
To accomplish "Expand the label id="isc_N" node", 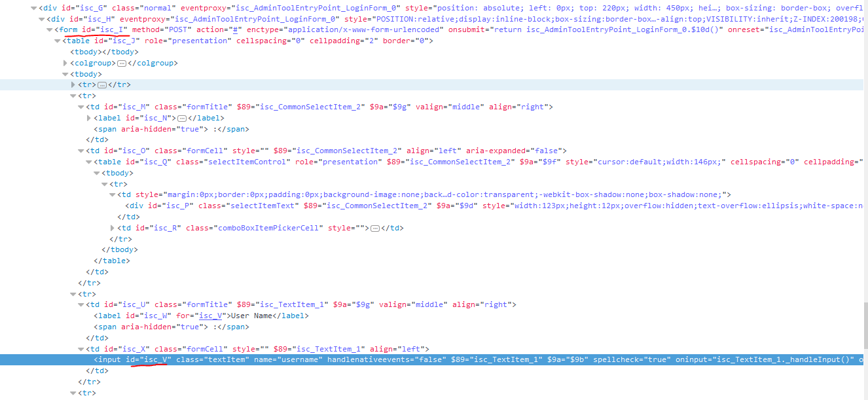I will (89, 118).
